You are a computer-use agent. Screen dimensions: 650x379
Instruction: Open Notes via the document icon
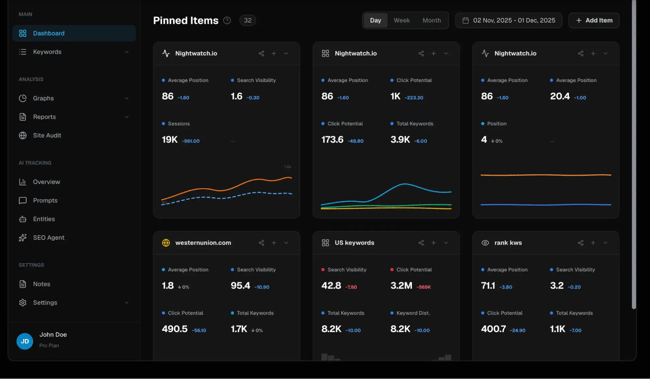[x=23, y=284]
